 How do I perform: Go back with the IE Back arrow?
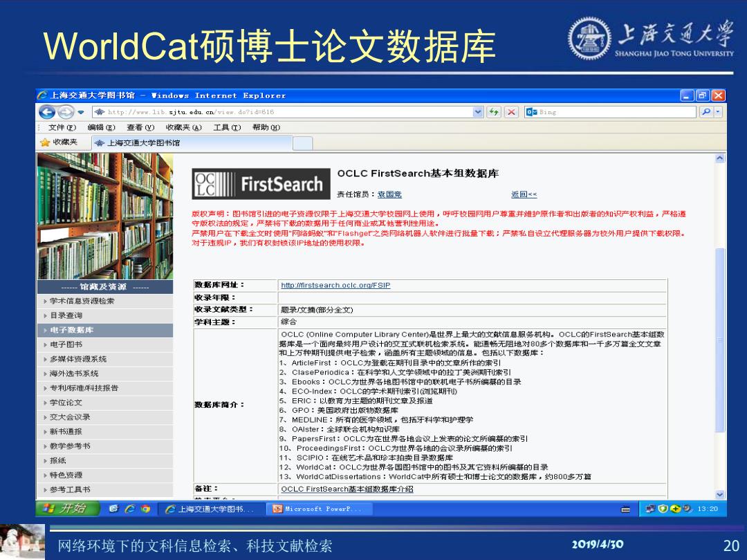point(47,113)
